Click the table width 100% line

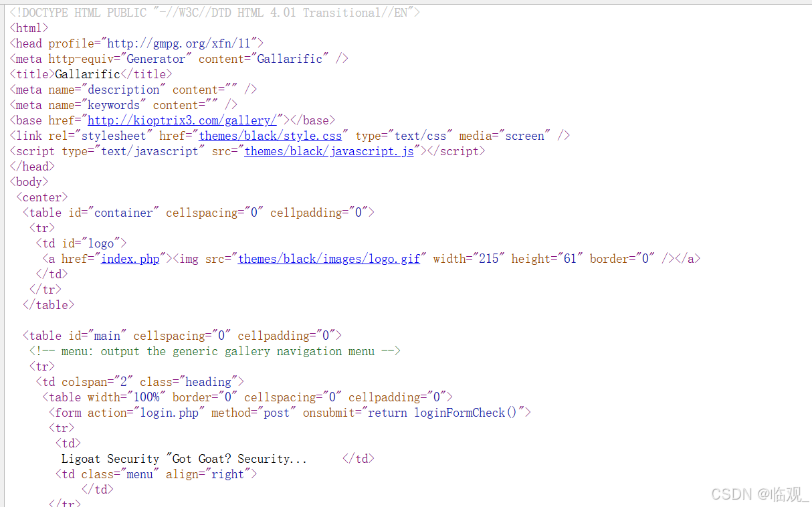click(x=247, y=397)
